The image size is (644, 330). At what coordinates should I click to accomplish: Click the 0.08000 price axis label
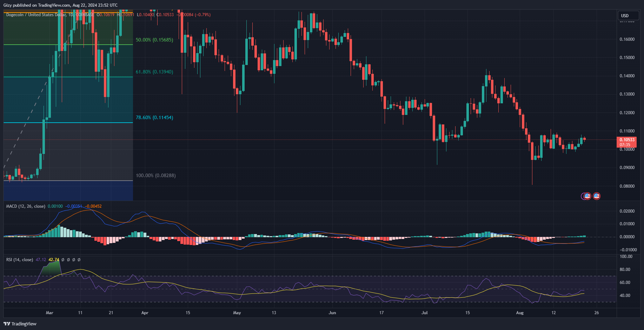627,186
